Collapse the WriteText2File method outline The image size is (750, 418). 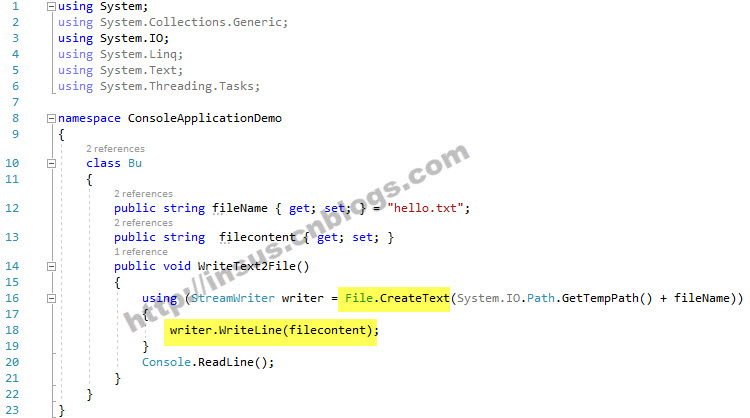pos(51,266)
